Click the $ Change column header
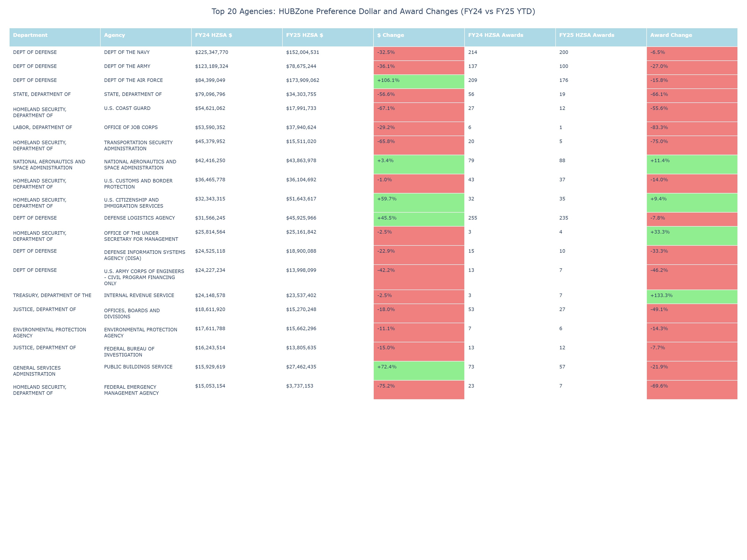The width and height of the screenshot is (747, 560). pyautogui.click(x=390, y=35)
